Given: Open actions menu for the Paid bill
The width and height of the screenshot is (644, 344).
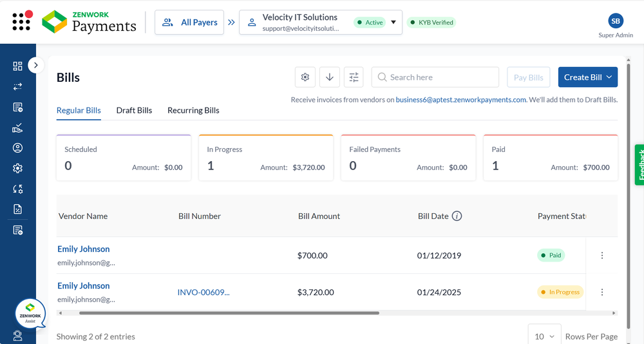Looking at the screenshot, I should [x=602, y=256].
